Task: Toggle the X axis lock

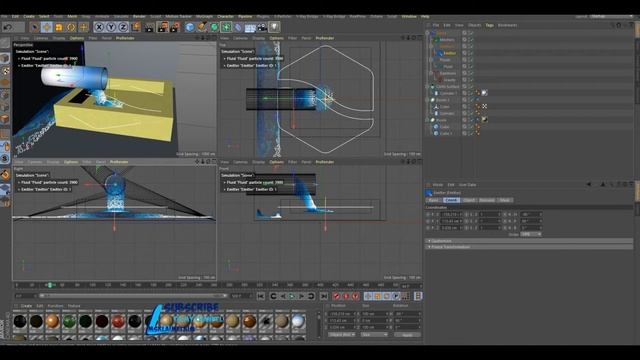Action: click(x=99, y=27)
